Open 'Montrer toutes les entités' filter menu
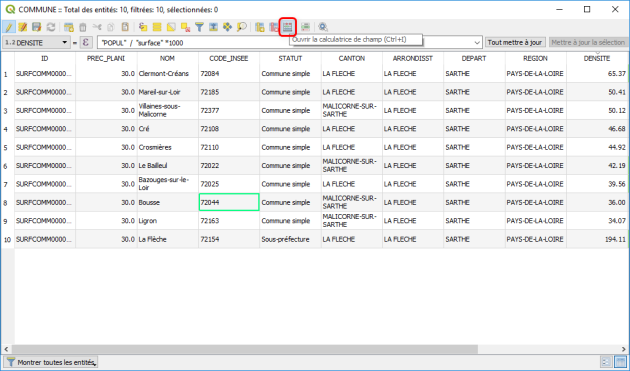This screenshot has height=371, width=630. 51,362
